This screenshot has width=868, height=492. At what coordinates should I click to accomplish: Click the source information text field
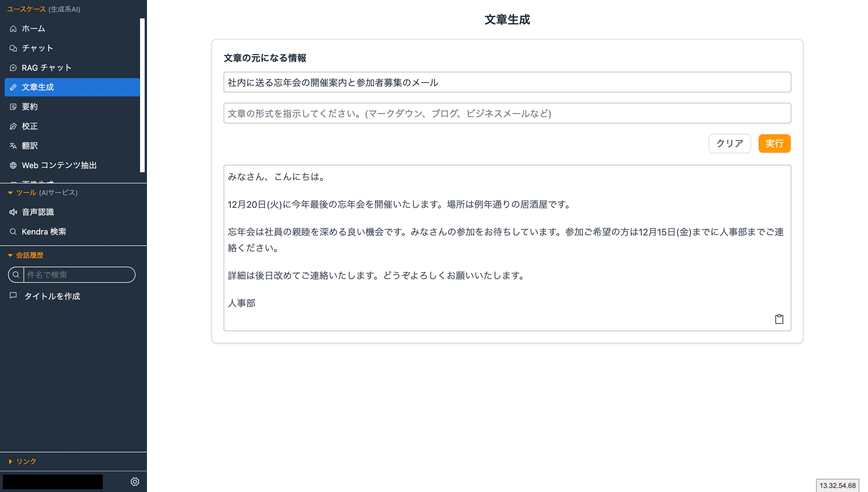(x=507, y=82)
